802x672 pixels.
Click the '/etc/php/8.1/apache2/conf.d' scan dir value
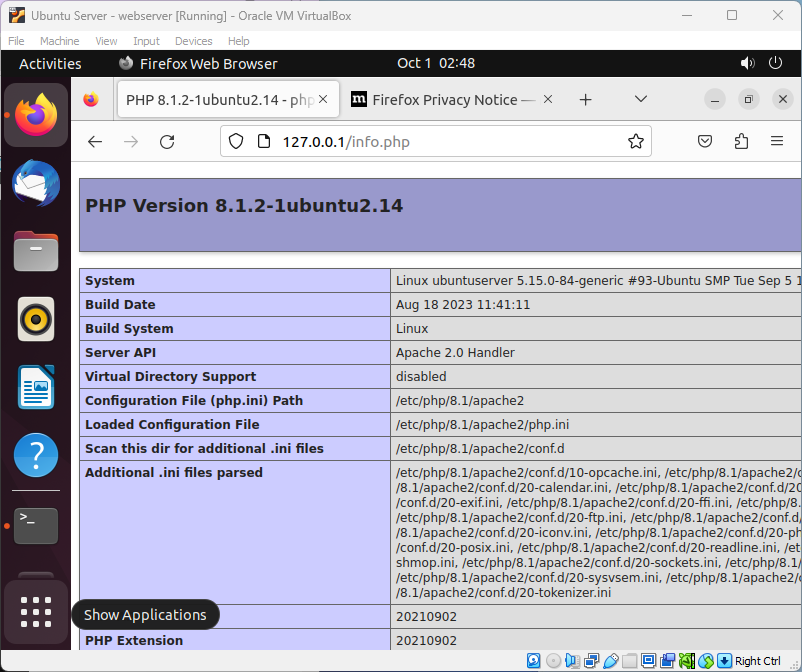pos(480,449)
